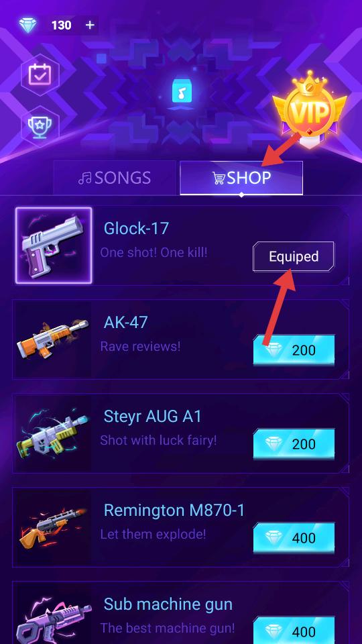Tap the plus icon to add diamonds
362x644 pixels.
(90, 25)
